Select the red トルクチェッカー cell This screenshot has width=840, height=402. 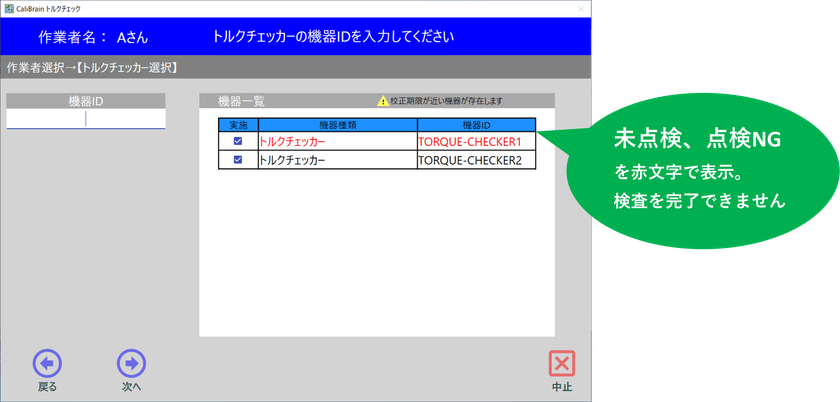pos(338,142)
